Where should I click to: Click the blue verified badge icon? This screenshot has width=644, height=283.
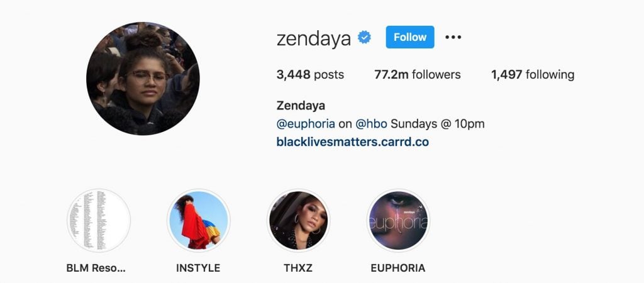pos(364,37)
